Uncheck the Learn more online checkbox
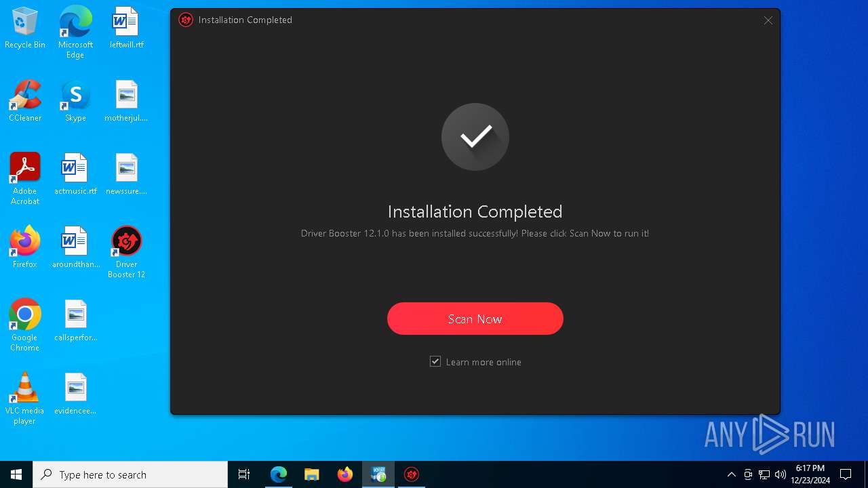 (435, 362)
